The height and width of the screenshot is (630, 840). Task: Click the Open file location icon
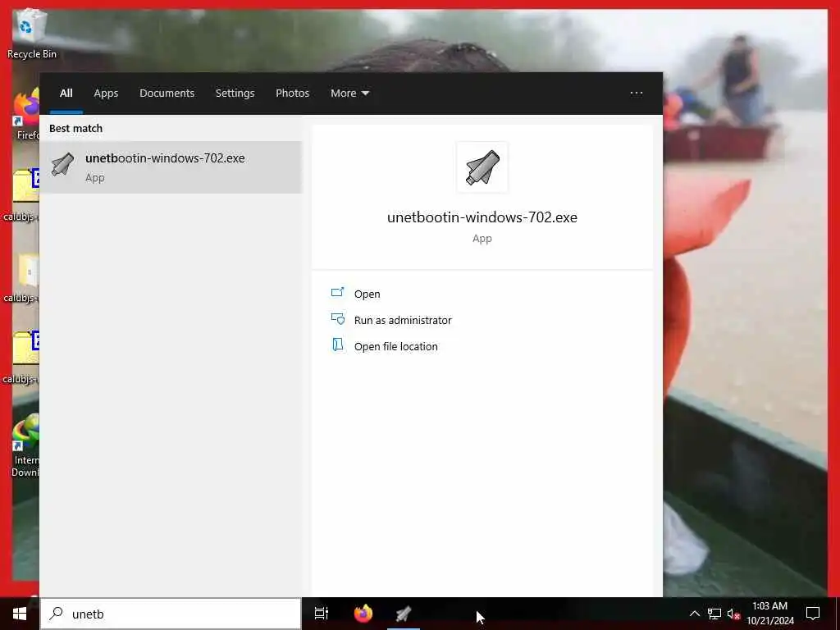[337, 345]
